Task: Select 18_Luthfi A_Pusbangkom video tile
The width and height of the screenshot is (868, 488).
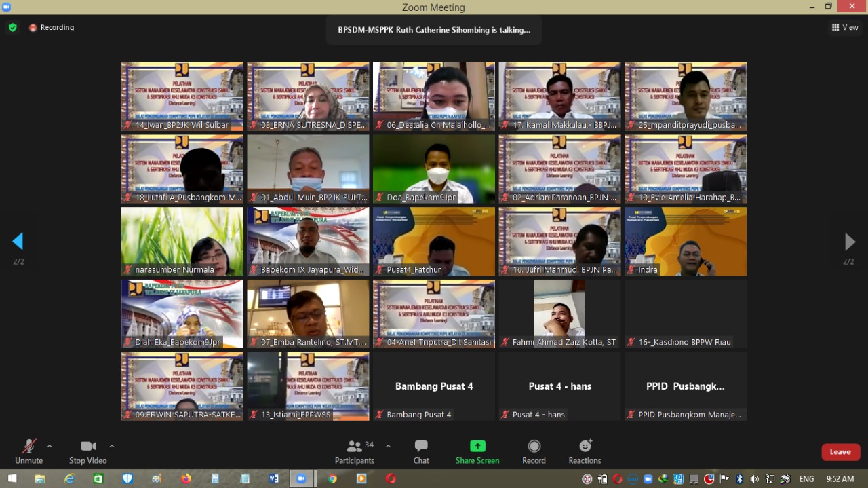Action: pos(182,169)
